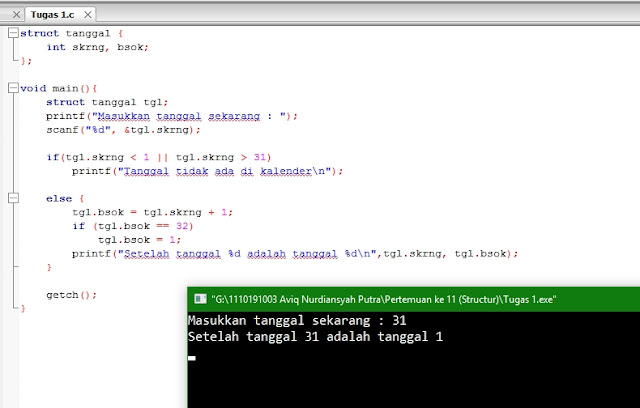Screen dimensions: 640x408
Task: Click the blinking console cursor
Action: coord(192,358)
